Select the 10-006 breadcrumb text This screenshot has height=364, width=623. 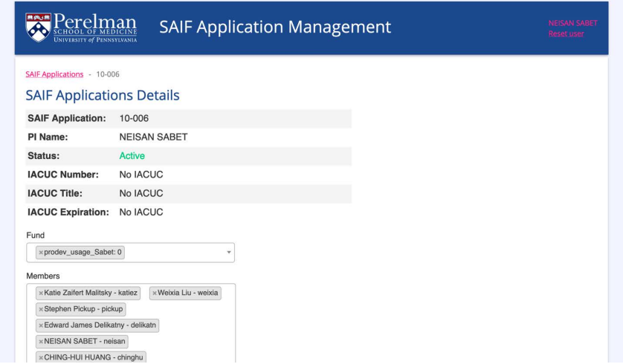108,74
